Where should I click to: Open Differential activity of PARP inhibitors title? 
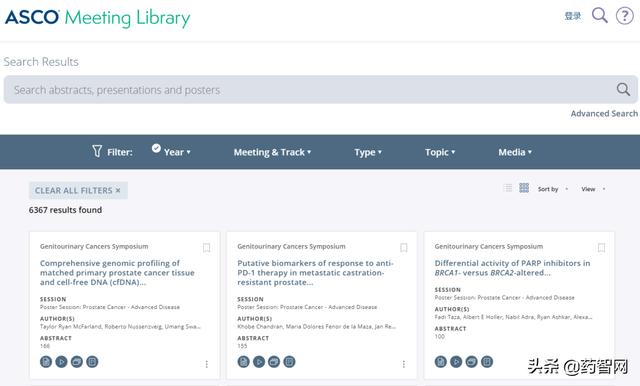(x=512, y=268)
